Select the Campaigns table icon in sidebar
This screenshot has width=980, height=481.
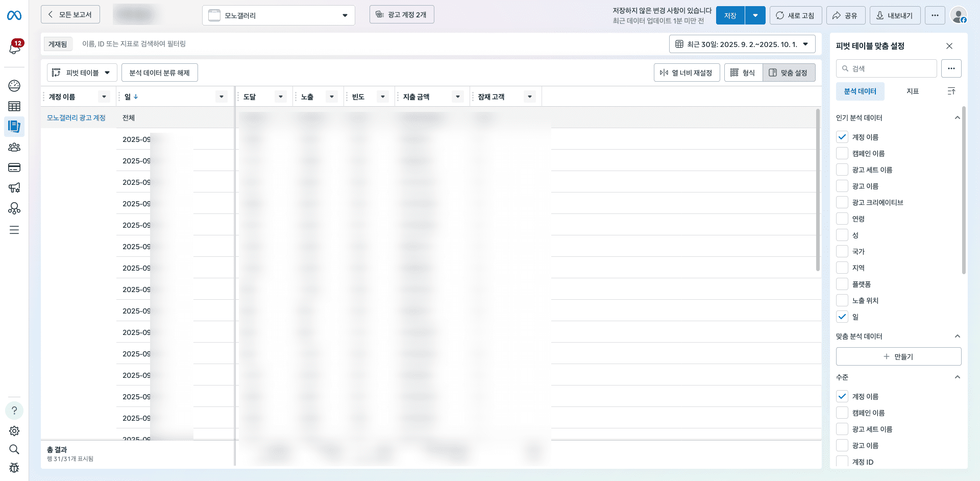pyautogui.click(x=14, y=106)
